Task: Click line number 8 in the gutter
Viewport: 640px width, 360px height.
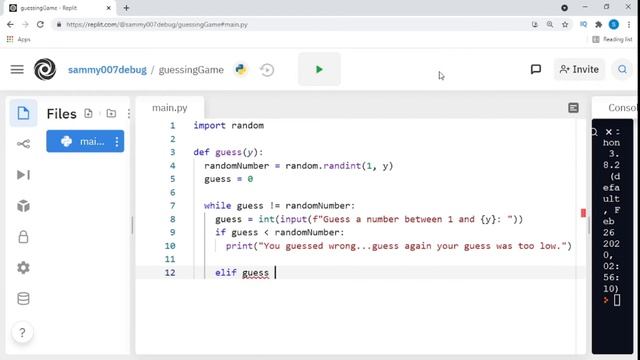Action: [x=173, y=219]
